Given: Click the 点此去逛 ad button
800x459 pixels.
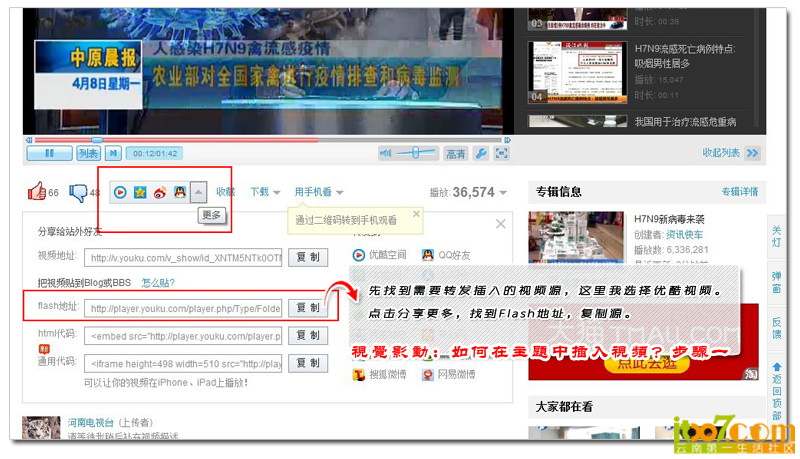Looking at the screenshot, I should click(647, 363).
